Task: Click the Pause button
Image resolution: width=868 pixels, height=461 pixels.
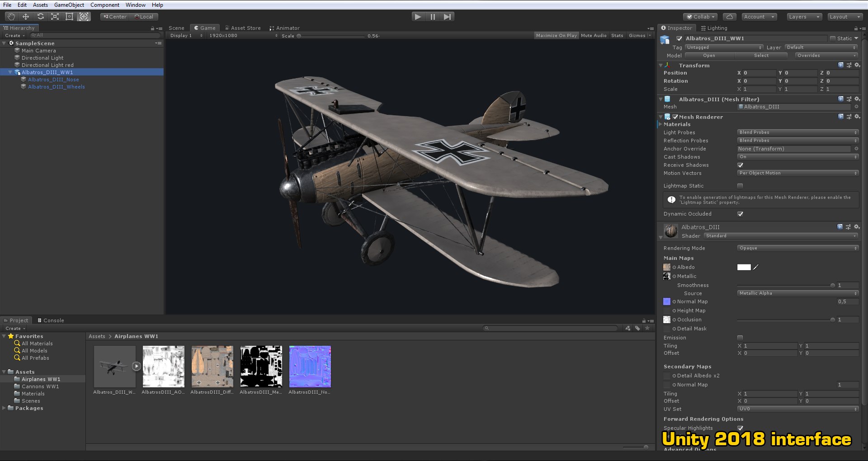Action: pos(433,17)
